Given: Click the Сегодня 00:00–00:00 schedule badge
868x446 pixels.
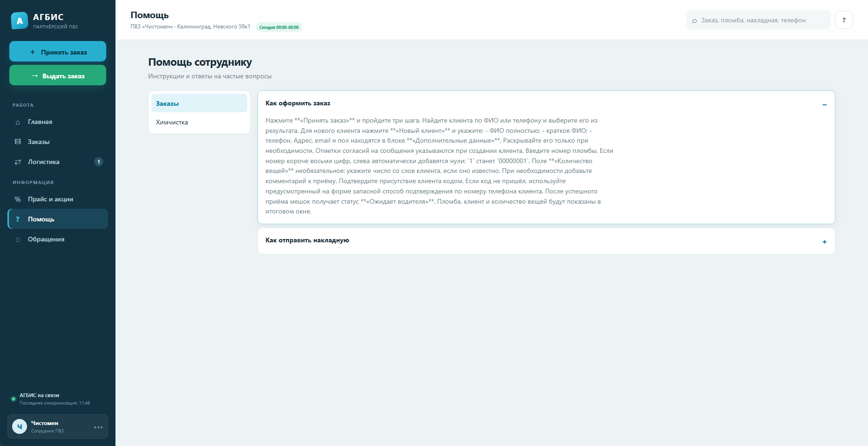Looking at the screenshot, I should (x=279, y=27).
